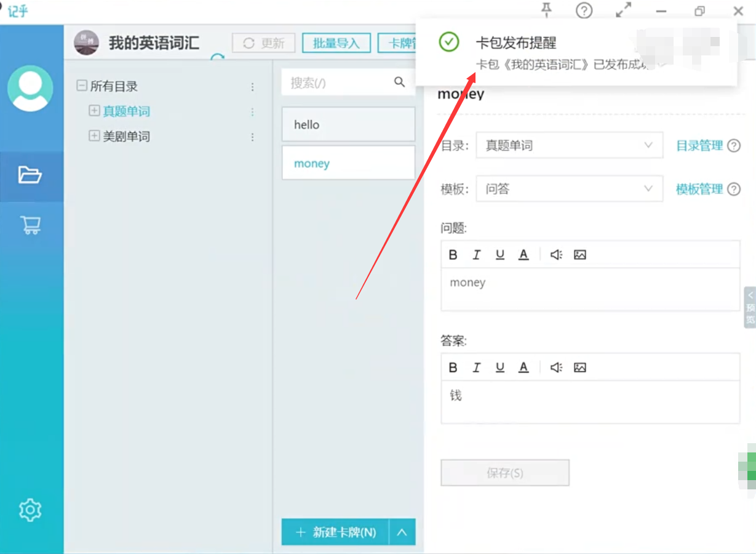Set font color in answer editor
This screenshot has width=756, height=554.
click(523, 367)
